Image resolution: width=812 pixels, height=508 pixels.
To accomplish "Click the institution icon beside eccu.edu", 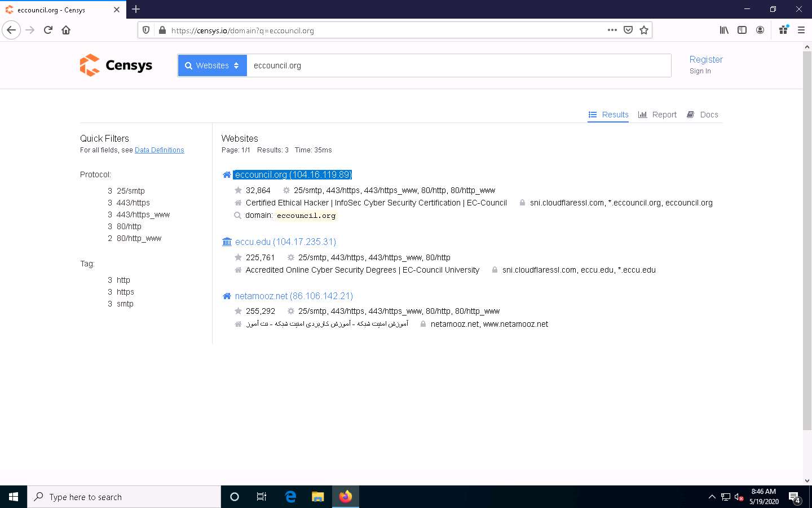I will (227, 242).
